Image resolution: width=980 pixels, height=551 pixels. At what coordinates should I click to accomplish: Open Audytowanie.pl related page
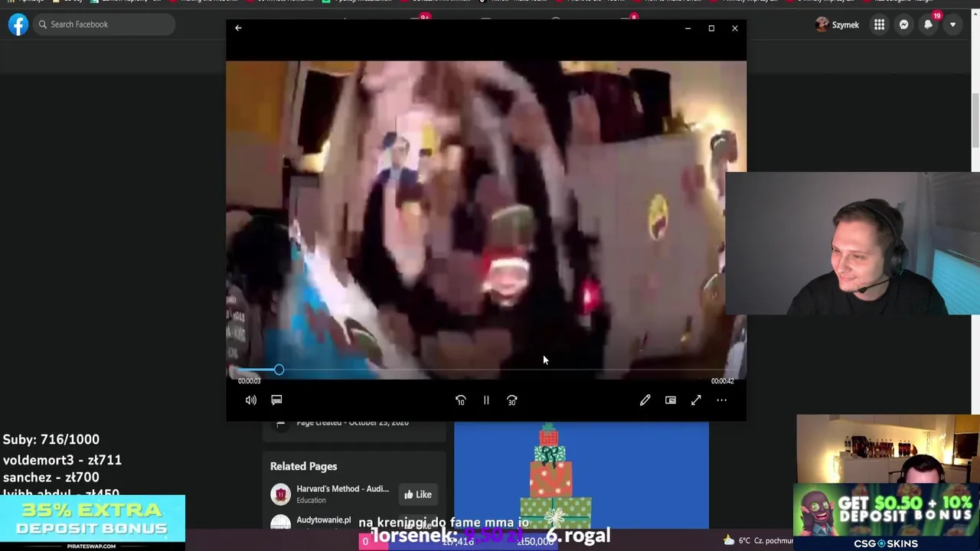pyautogui.click(x=323, y=520)
